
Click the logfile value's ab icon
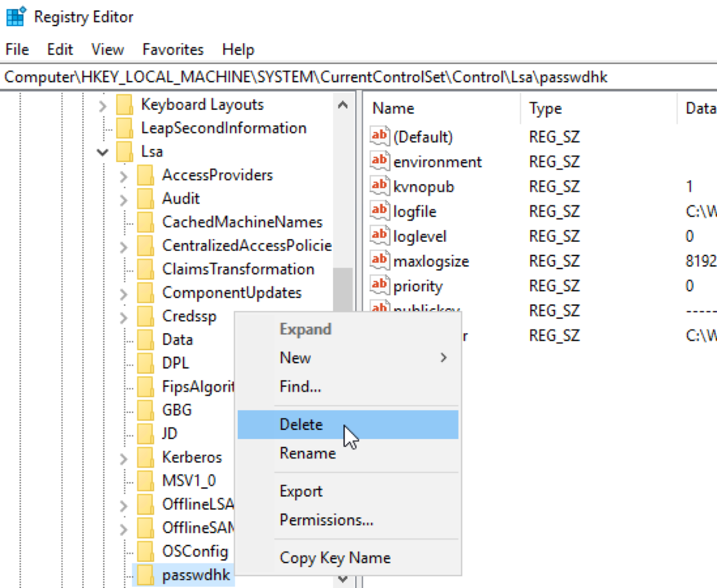pos(379,210)
